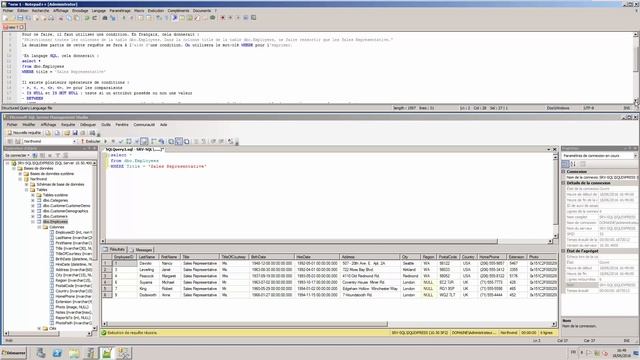The width and height of the screenshot is (640, 360).
Task: Click the SSMS icon in the taskbar
Action: click(123, 353)
